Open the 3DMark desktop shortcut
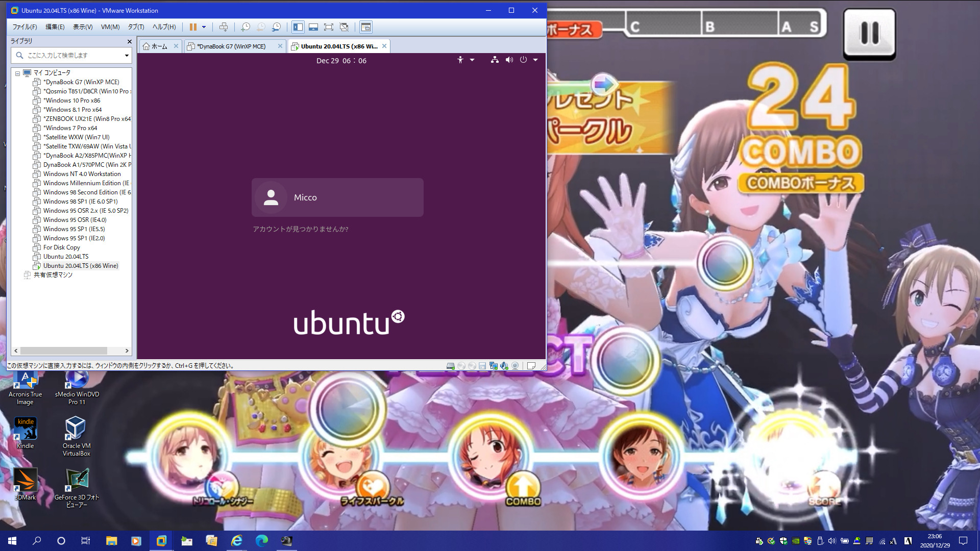The width and height of the screenshot is (980, 551). pyautogui.click(x=25, y=485)
